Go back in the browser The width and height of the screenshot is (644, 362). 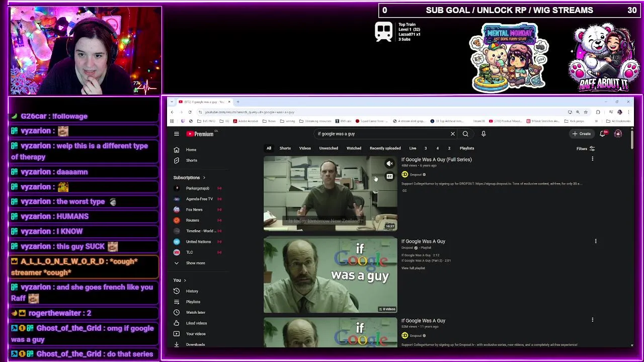click(172, 112)
